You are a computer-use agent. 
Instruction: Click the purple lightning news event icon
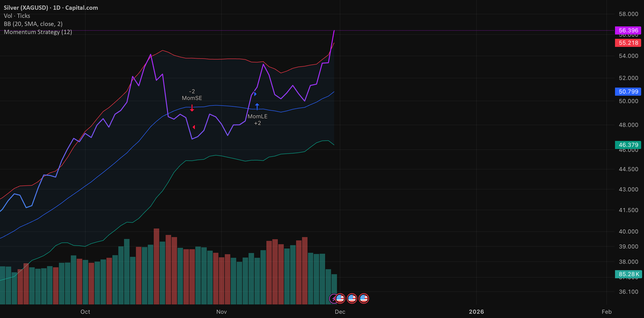coord(333,298)
